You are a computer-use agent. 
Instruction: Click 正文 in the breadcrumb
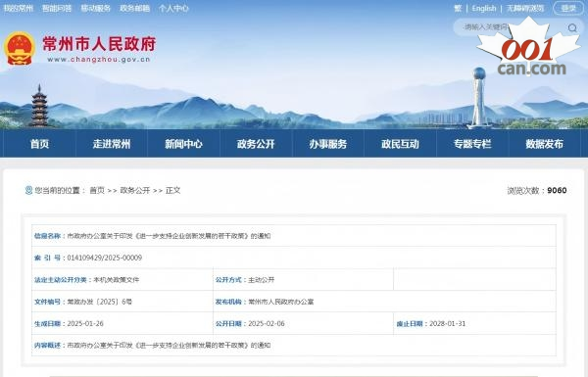click(172, 190)
